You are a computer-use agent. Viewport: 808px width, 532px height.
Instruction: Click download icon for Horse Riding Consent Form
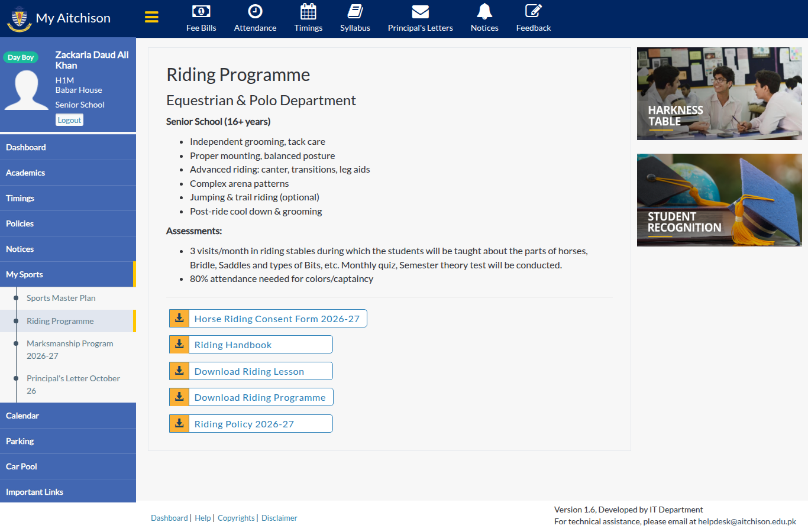pos(179,319)
